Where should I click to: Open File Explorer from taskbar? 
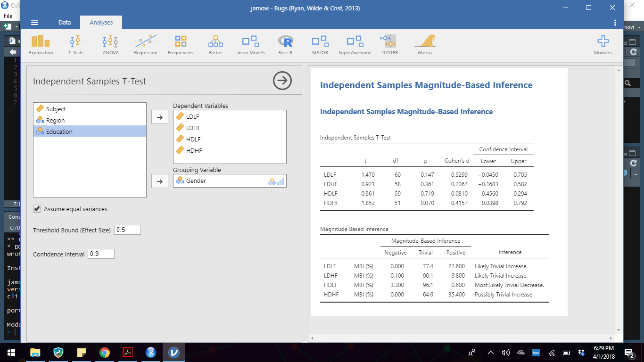(x=35, y=352)
